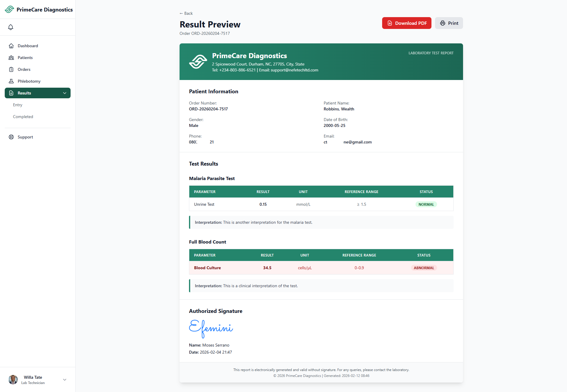Click the report header logo
The height and width of the screenshot is (392, 567).
[x=198, y=61]
